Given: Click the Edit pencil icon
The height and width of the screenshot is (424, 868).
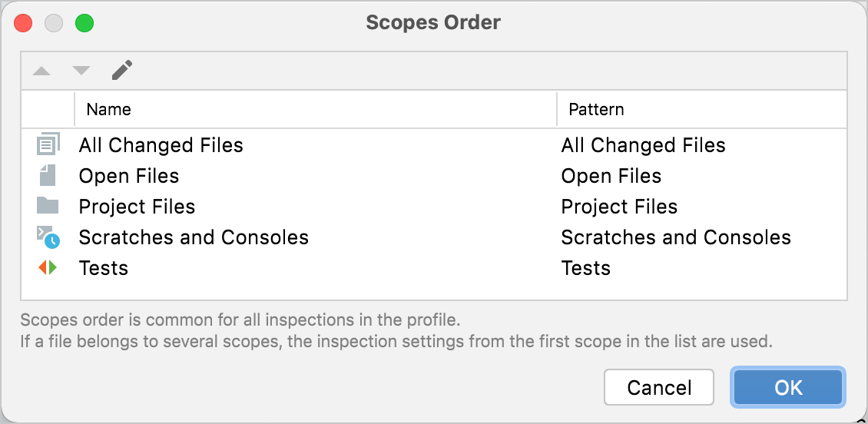Looking at the screenshot, I should pos(121,71).
